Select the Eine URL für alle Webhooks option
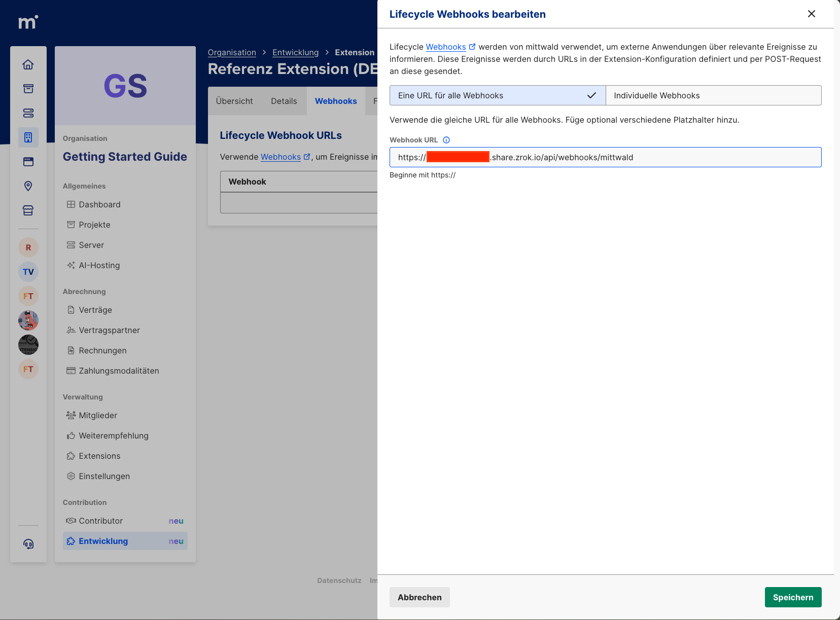840x620 pixels. coord(498,95)
